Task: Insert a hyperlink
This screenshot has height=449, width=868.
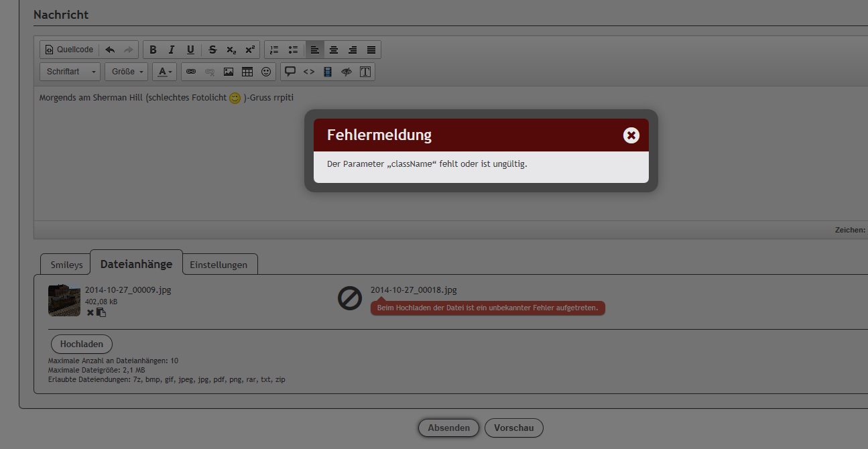Action: (x=191, y=72)
